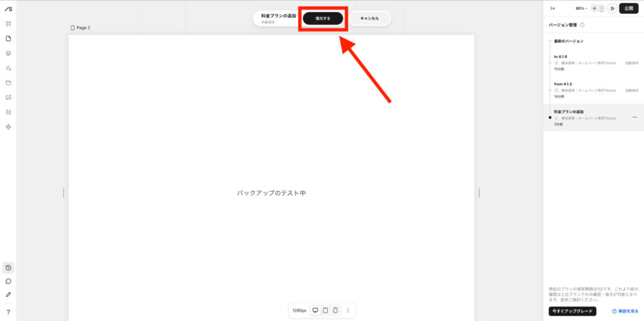The height and width of the screenshot is (321, 644).
Task: Open the comments speech bubble icon
Action: (x=8, y=281)
